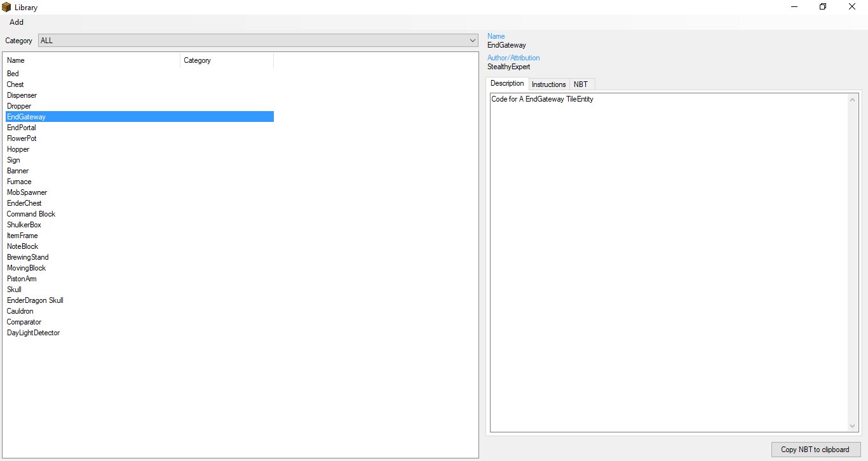Screen dimensions: 868x461
Task: Select the Sign entry
Action: [x=13, y=160]
